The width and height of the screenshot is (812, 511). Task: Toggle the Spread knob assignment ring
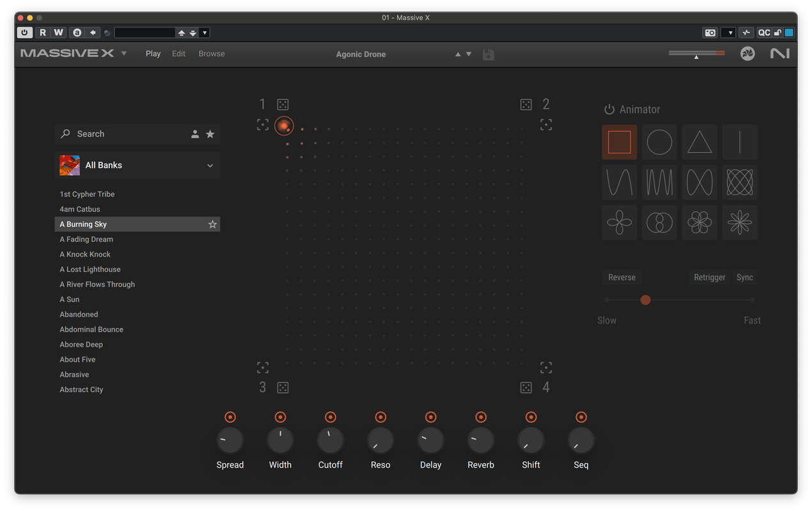pos(230,417)
